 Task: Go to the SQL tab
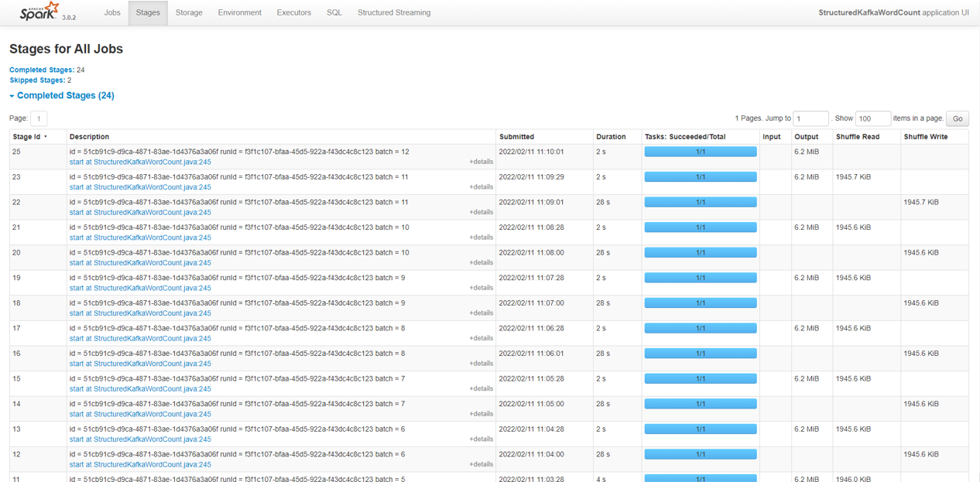click(x=334, y=12)
